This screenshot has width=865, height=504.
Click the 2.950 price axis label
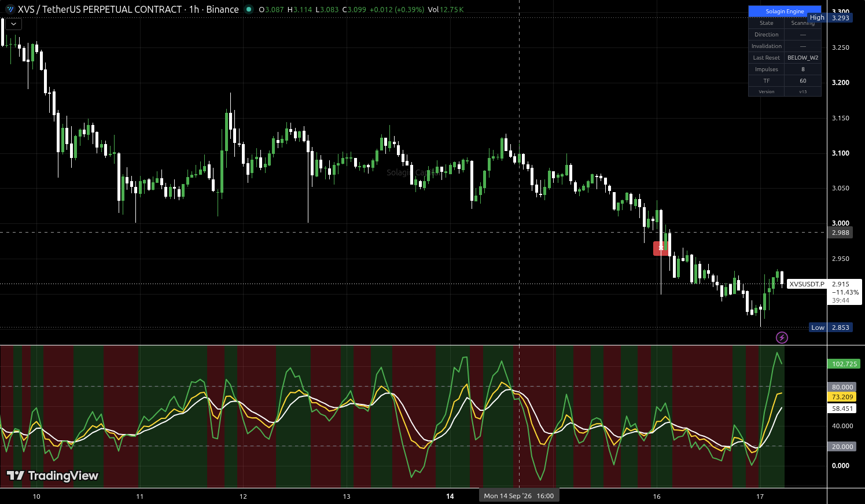pos(841,259)
